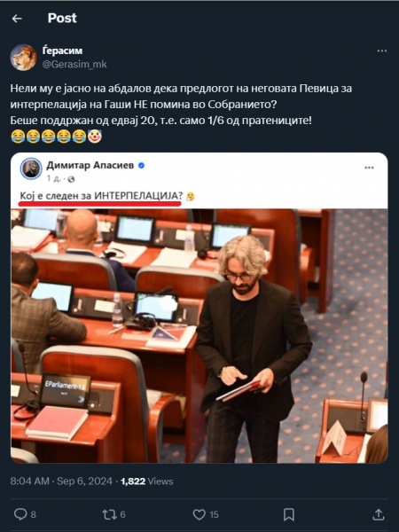View the 1,822 Views count
Image resolution: width=399 pixels, height=532 pixels.
click(x=147, y=481)
